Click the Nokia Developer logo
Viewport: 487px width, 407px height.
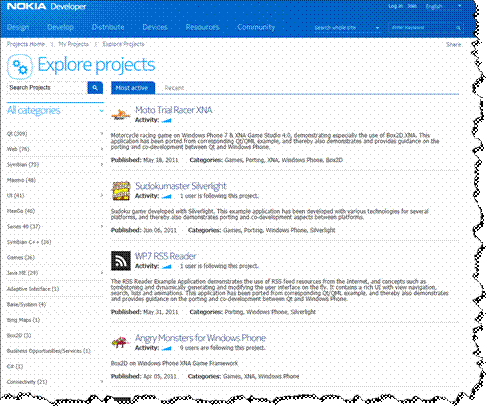(x=46, y=6)
